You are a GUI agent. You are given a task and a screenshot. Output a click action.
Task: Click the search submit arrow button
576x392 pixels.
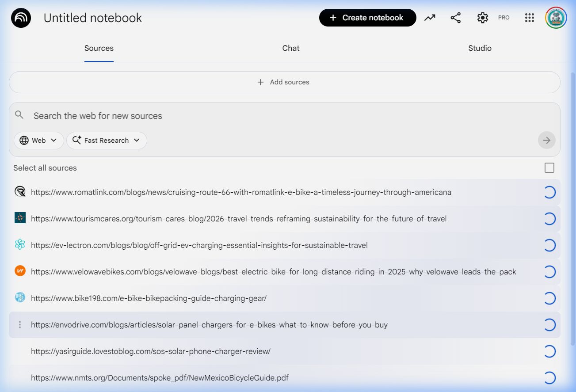546,140
